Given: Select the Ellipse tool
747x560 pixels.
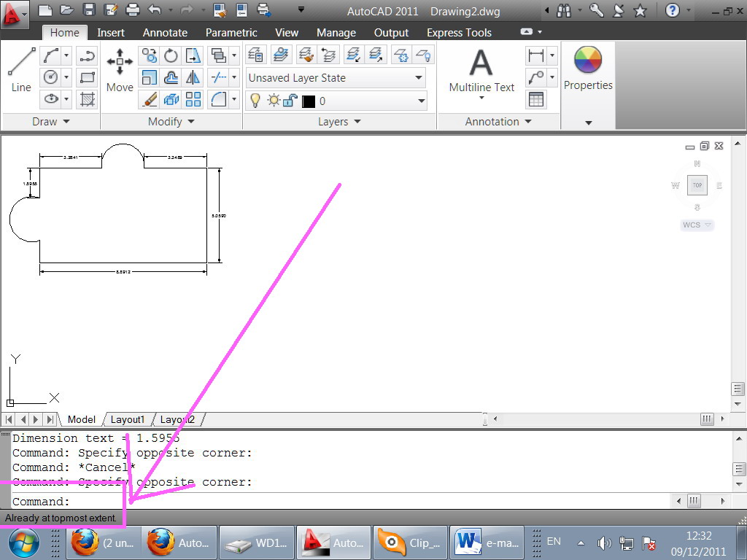Looking at the screenshot, I should pyautogui.click(x=51, y=99).
